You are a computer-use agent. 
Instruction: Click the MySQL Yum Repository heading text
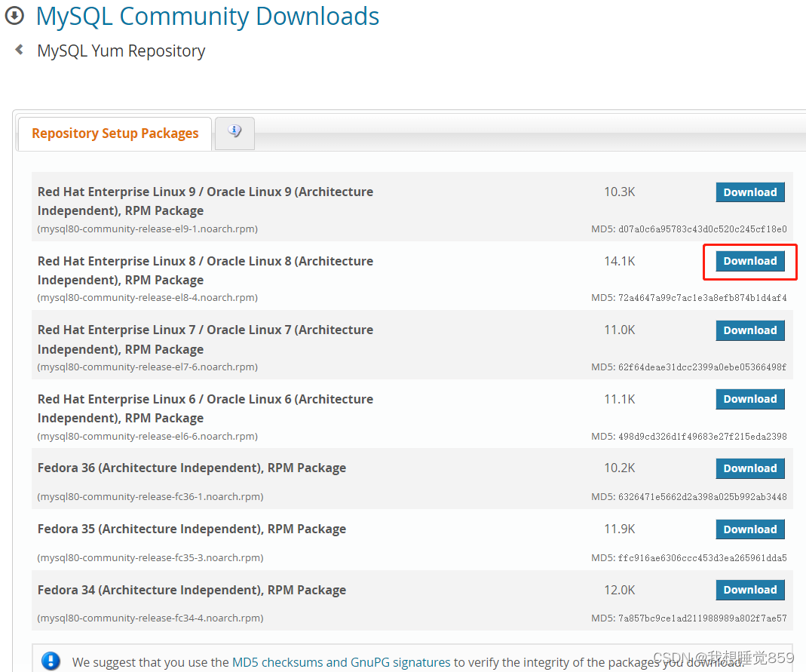(121, 51)
